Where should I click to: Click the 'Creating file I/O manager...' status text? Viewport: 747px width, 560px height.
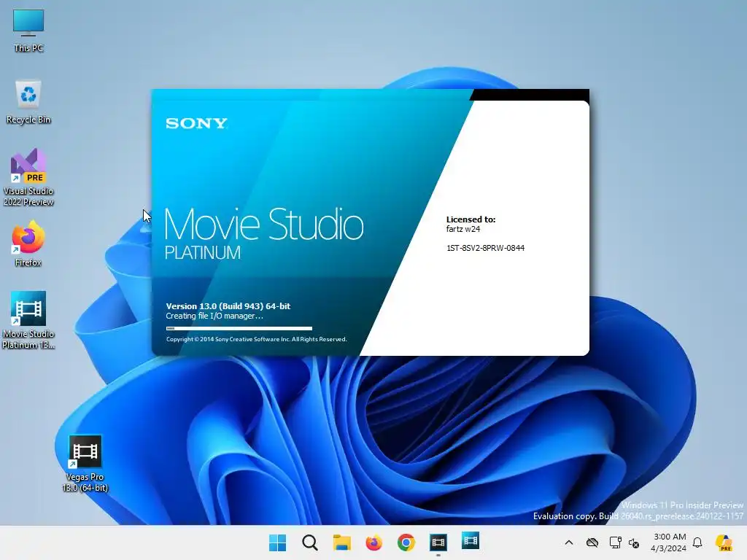214,316
